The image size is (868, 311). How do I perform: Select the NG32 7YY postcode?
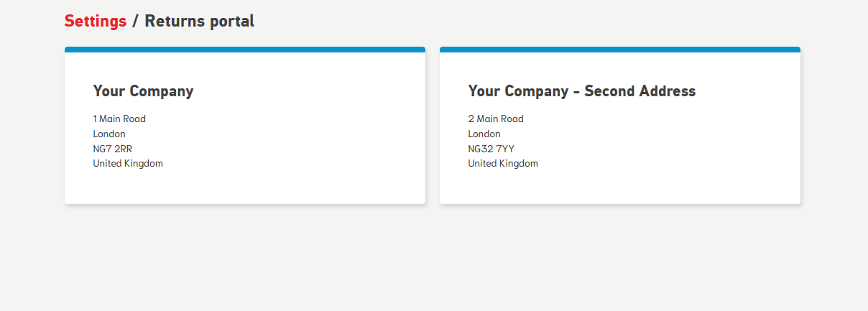491,149
